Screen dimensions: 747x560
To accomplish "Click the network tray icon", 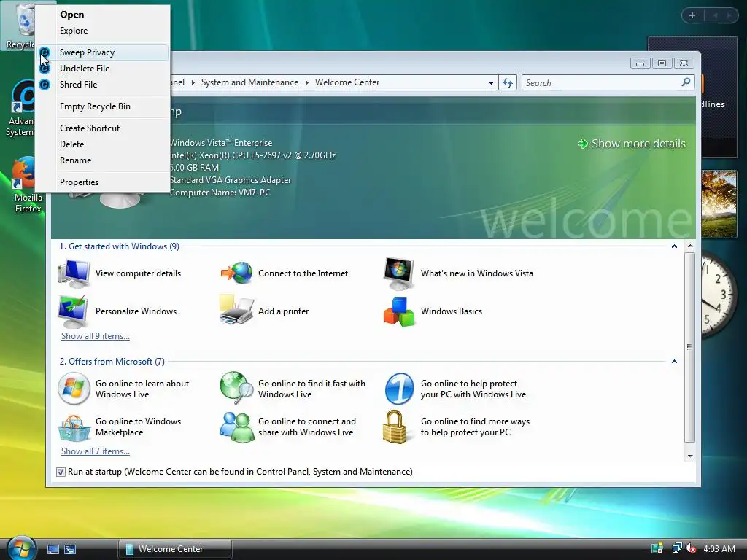I will pos(676,548).
